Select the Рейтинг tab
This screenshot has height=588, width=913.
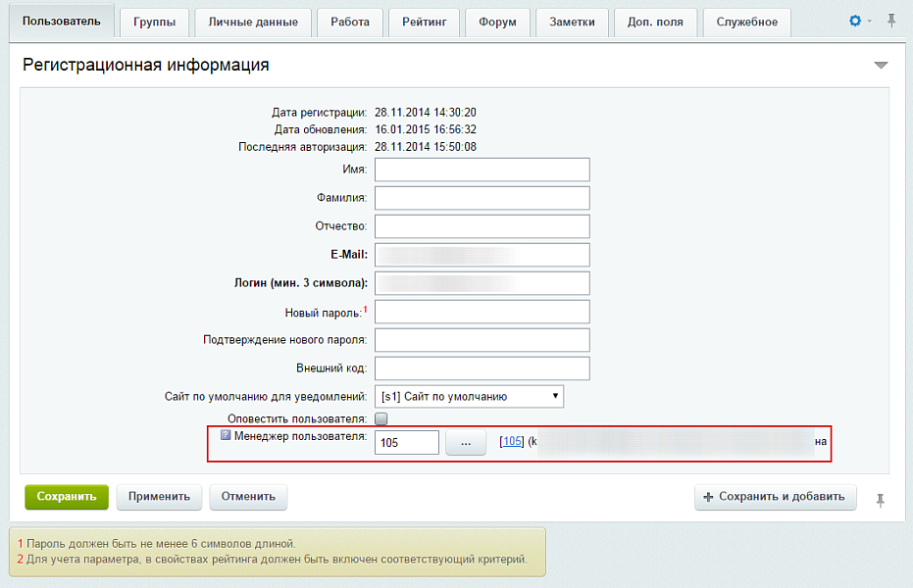[x=424, y=23]
